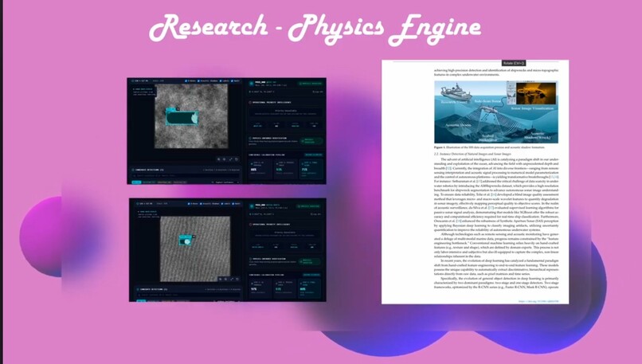Select teal detection box on lower sonar image

(x=185, y=240)
